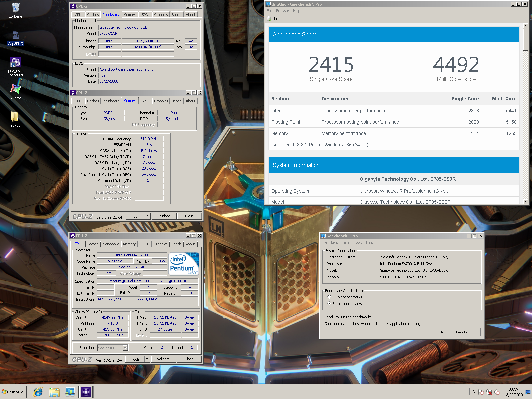Click the CPU-Z title bar icon of Mainboard window

pos(73,6)
